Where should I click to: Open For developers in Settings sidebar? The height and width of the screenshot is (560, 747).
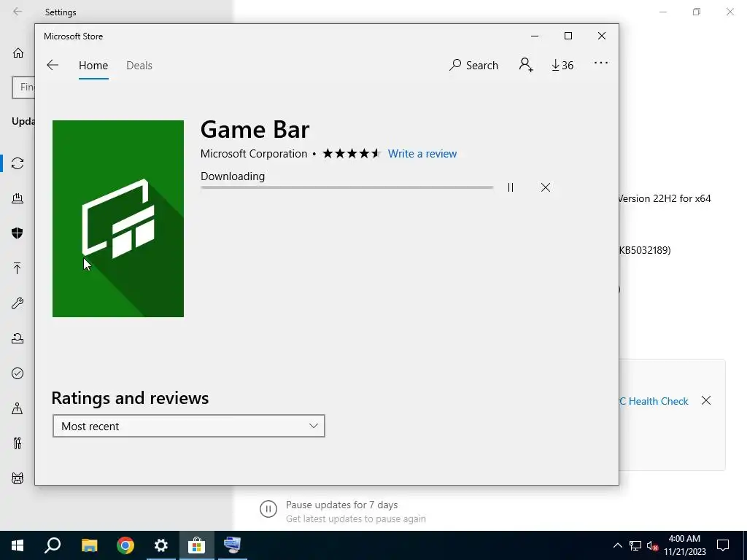18,443
